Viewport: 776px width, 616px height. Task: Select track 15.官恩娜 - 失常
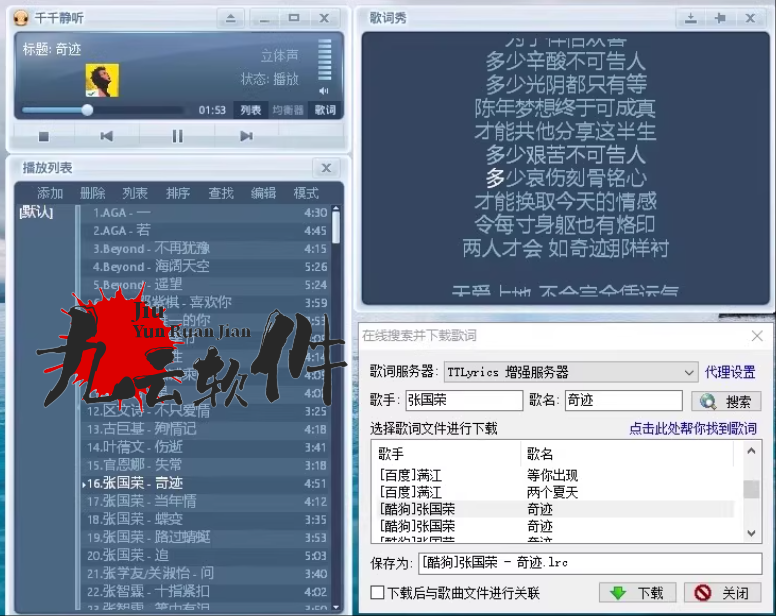(x=205, y=465)
